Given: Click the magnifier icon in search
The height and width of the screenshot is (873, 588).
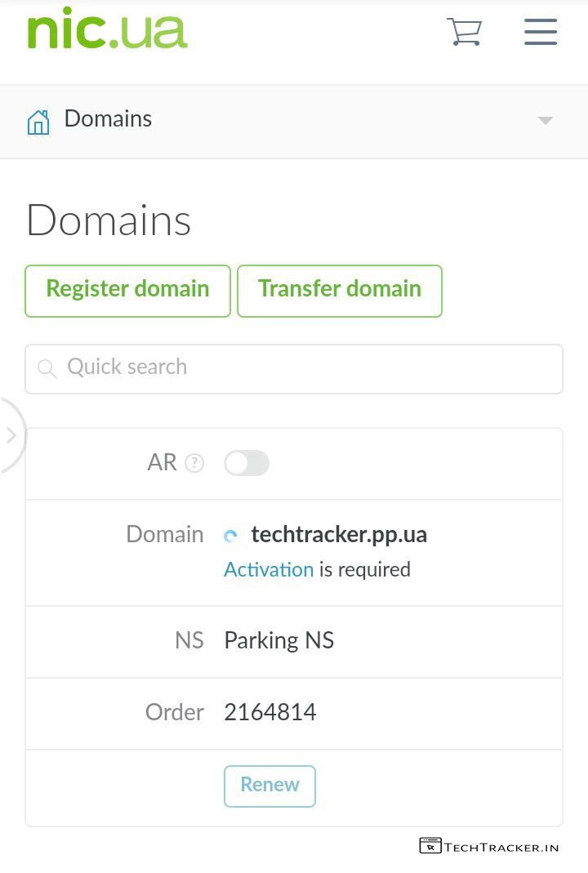Looking at the screenshot, I should pyautogui.click(x=47, y=369).
